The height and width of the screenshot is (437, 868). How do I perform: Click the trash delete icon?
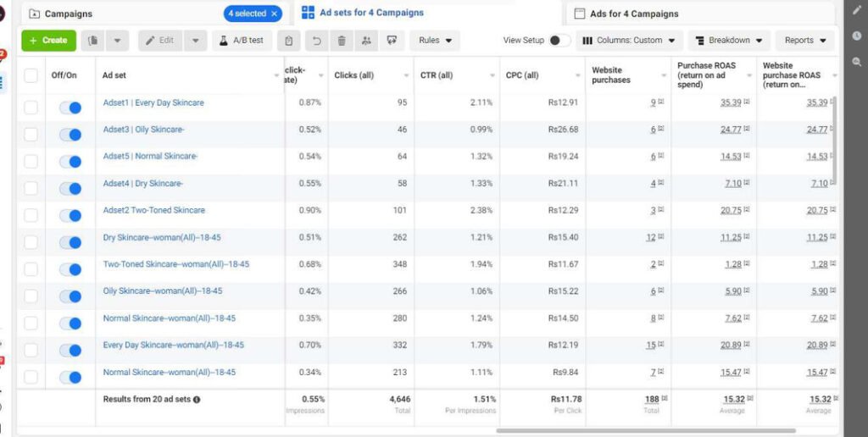[342, 41]
